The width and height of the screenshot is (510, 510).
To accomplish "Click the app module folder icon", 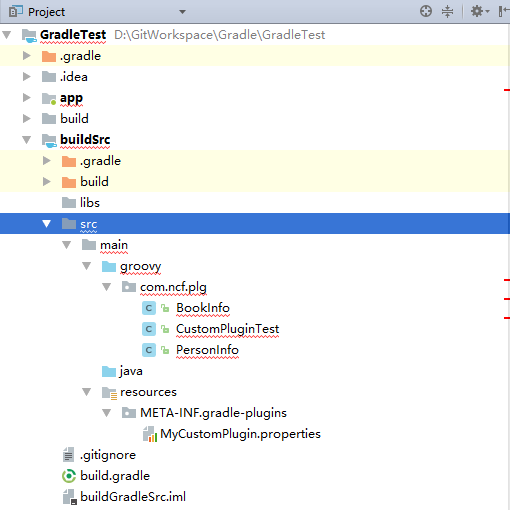I will click(49, 99).
